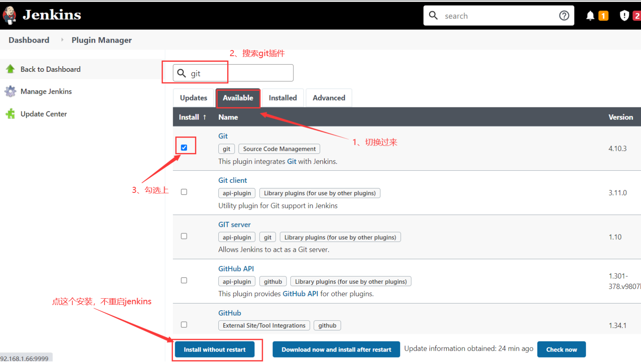Open the GitHub plugin name link
641x364 pixels.
230,313
